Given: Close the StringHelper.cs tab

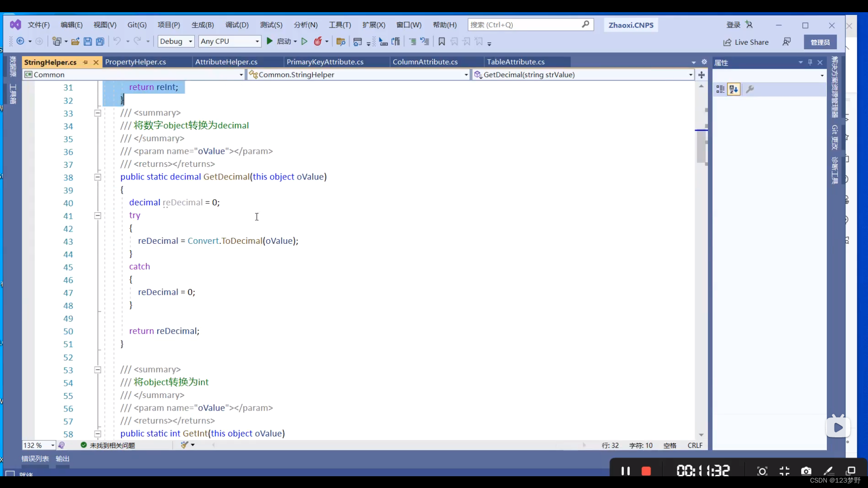Looking at the screenshot, I should (96, 62).
